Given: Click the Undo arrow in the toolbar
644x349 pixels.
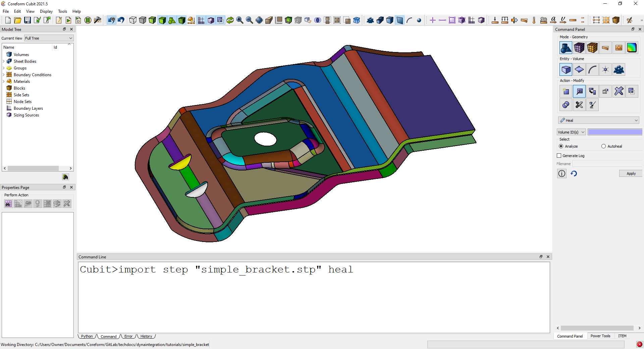Looking at the screenshot, I should [x=121, y=20].
